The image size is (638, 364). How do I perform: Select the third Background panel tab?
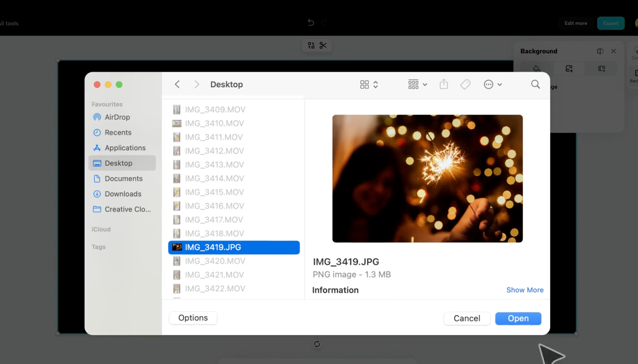pyautogui.click(x=602, y=68)
